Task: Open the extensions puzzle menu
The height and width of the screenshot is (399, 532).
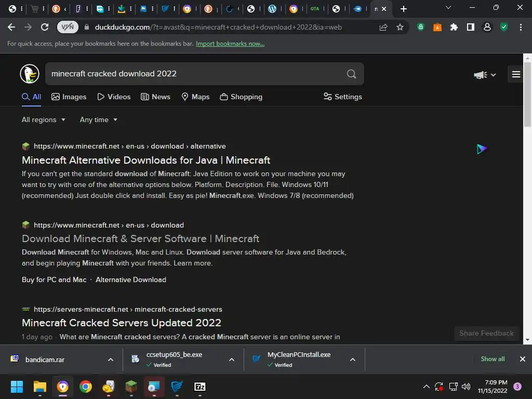Action: click(454, 27)
